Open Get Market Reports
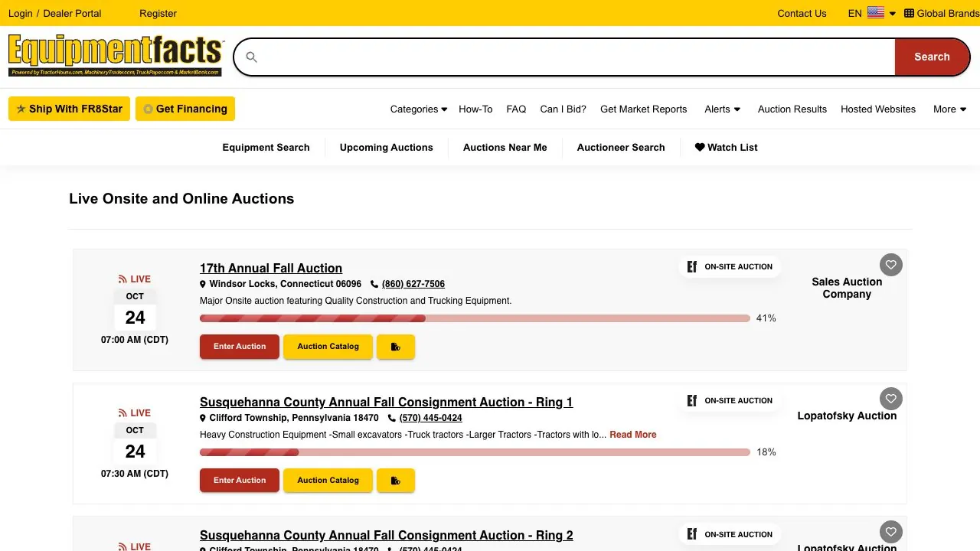 click(x=644, y=109)
